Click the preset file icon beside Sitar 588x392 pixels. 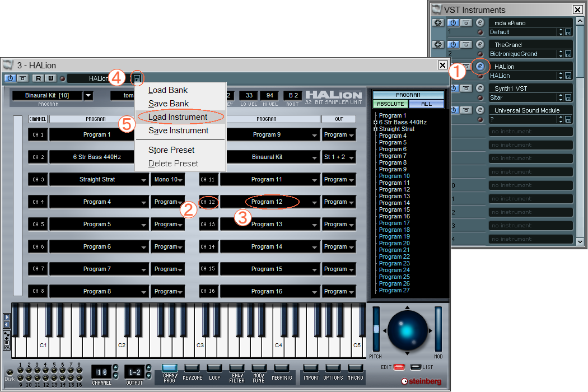click(568, 97)
